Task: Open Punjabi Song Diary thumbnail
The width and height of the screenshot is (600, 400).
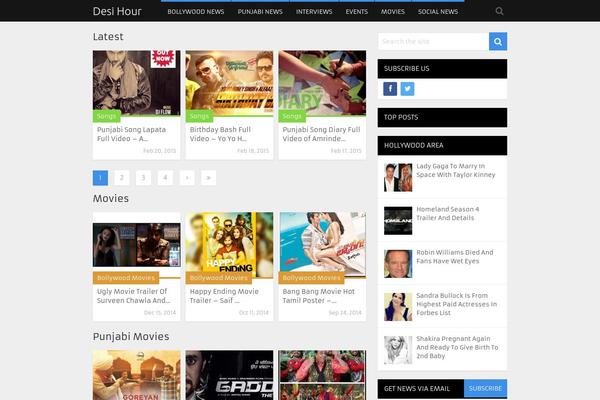Action: click(x=322, y=83)
